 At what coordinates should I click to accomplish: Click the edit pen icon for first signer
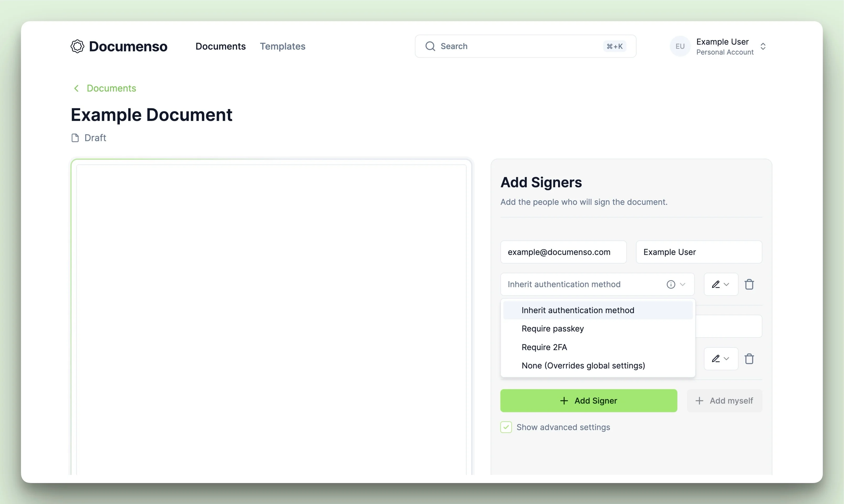[715, 284]
